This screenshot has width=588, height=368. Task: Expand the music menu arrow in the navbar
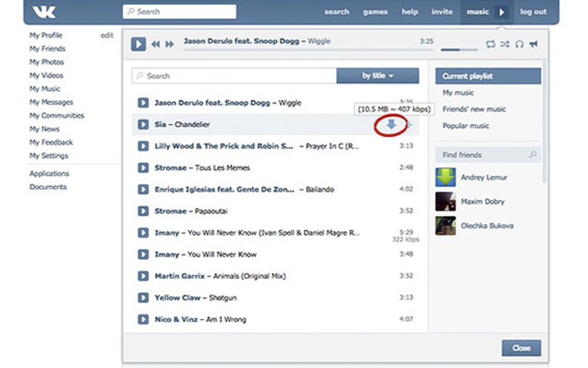tap(500, 11)
